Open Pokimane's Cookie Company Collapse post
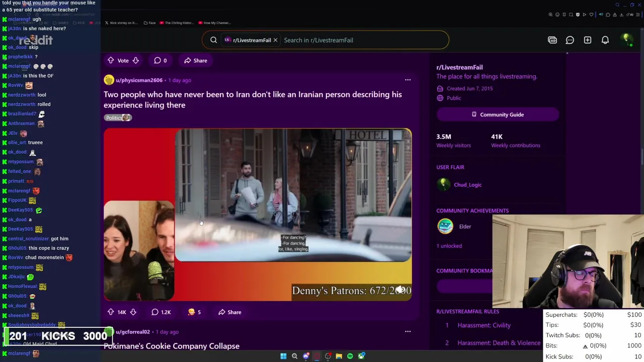The height and width of the screenshot is (362, 644). (172, 346)
